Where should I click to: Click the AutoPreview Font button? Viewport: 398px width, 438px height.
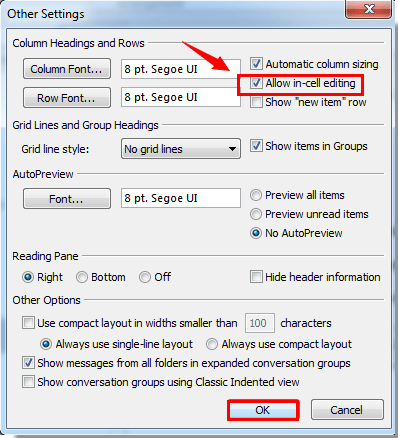click(67, 199)
